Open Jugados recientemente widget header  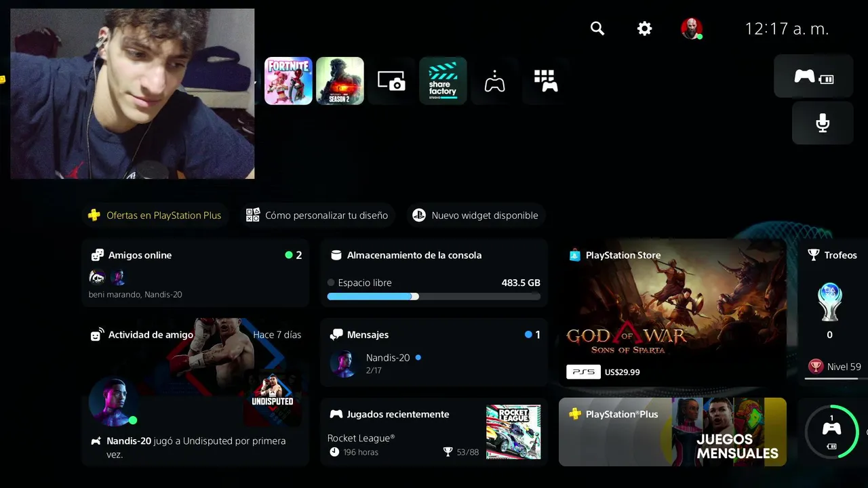point(389,414)
